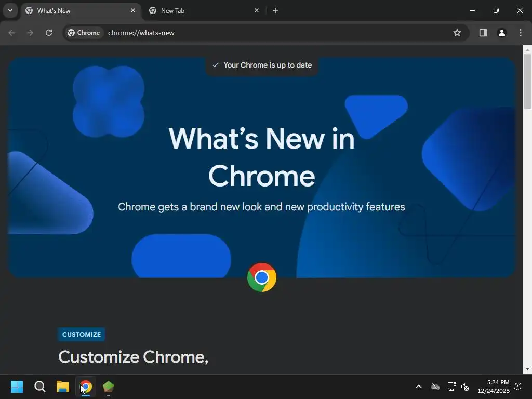532x399 pixels.
Task: Open the clock showing 5:24 PM
Action: pos(494,387)
